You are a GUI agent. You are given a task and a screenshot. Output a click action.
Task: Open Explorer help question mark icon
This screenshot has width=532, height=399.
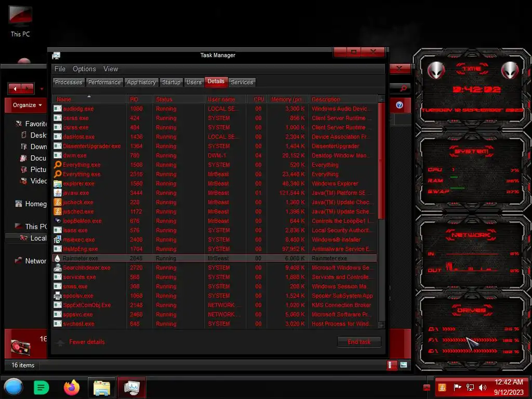(400, 105)
